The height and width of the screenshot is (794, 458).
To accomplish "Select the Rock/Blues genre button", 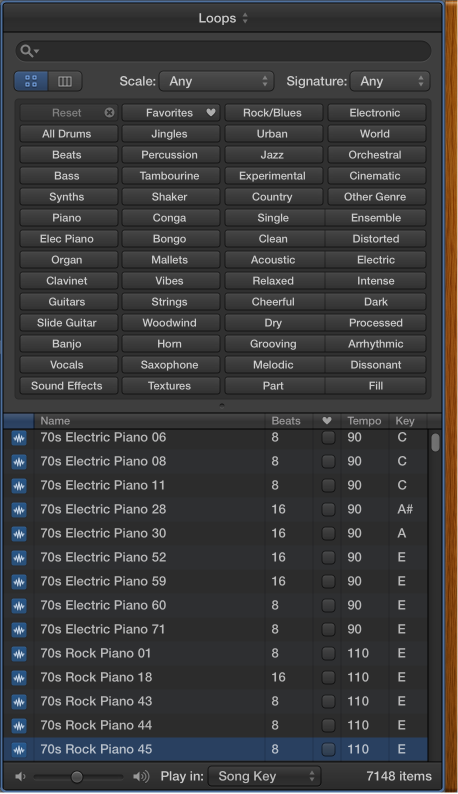I will pos(274,112).
